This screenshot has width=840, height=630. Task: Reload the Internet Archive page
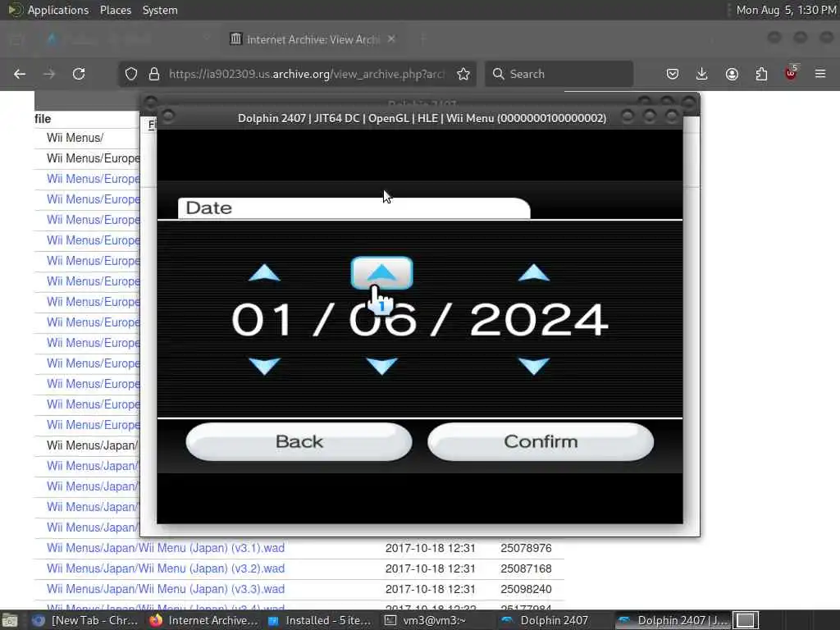(x=79, y=74)
